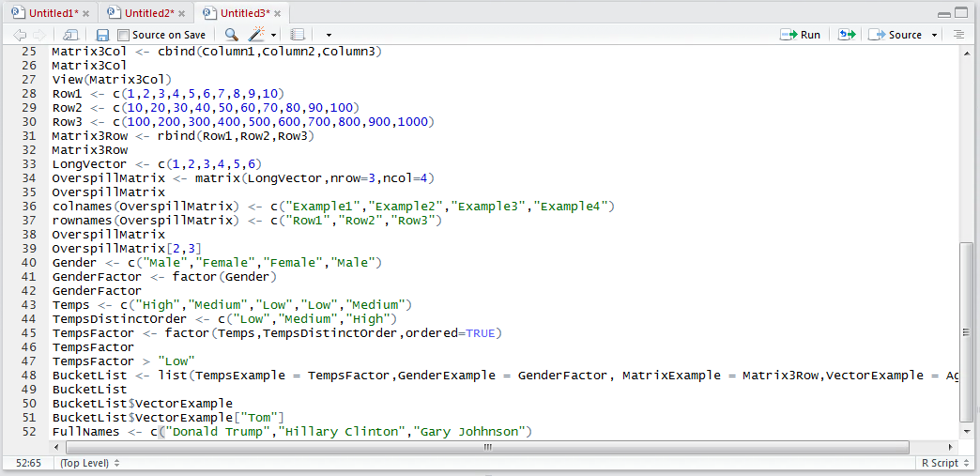Open the (Top Level) scope selector

(x=89, y=464)
